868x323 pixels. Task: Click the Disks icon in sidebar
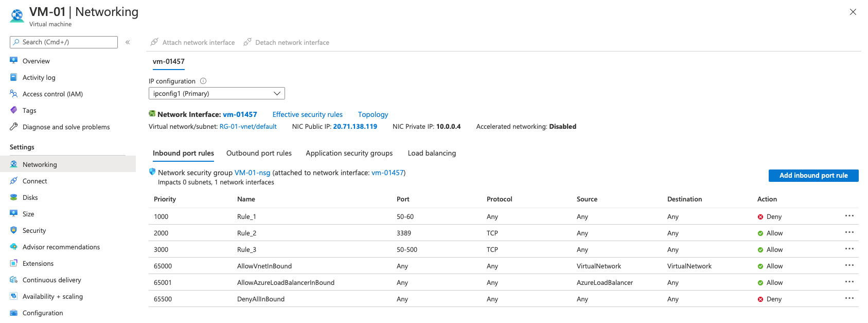point(14,197)
